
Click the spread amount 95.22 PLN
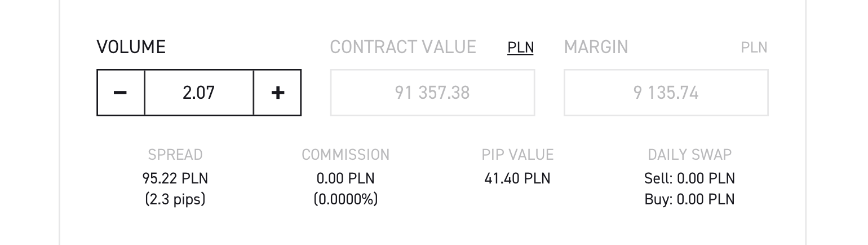[x=175, y=179]
